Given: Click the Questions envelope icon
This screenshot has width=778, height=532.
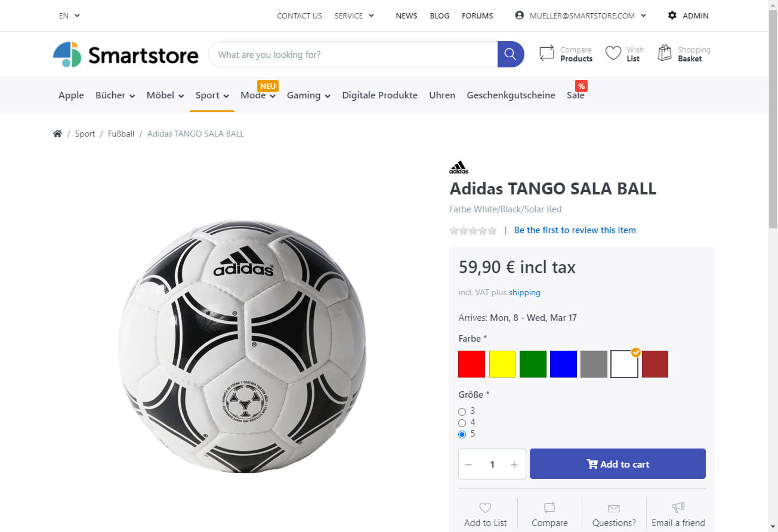Looking at the screenshot, I should click(613, 508).
